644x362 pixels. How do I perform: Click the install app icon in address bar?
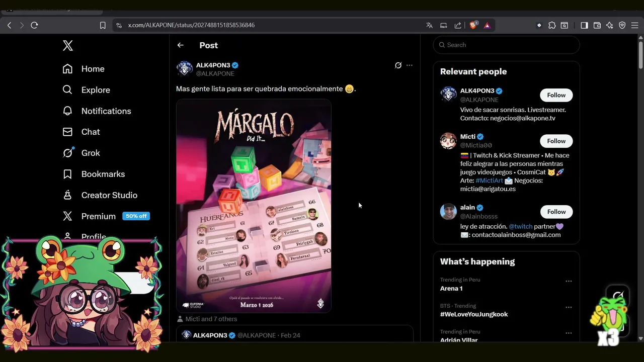coord(444,25)
